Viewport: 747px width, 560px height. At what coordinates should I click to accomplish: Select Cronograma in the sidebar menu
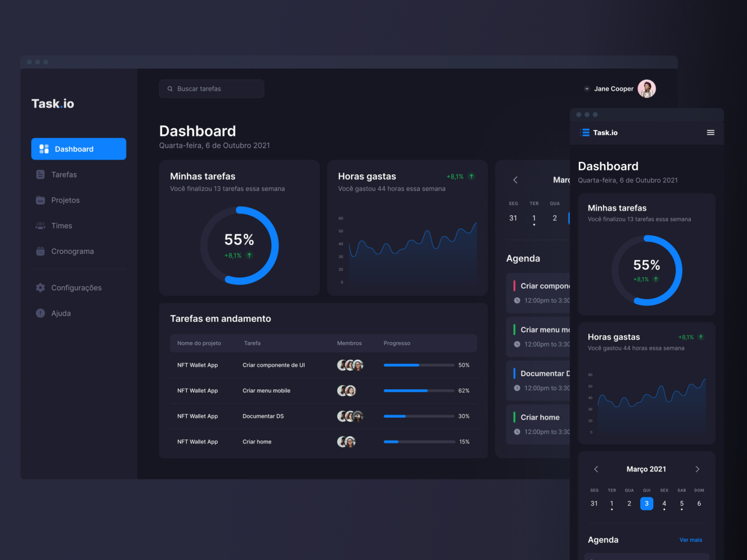click(72, 251)
